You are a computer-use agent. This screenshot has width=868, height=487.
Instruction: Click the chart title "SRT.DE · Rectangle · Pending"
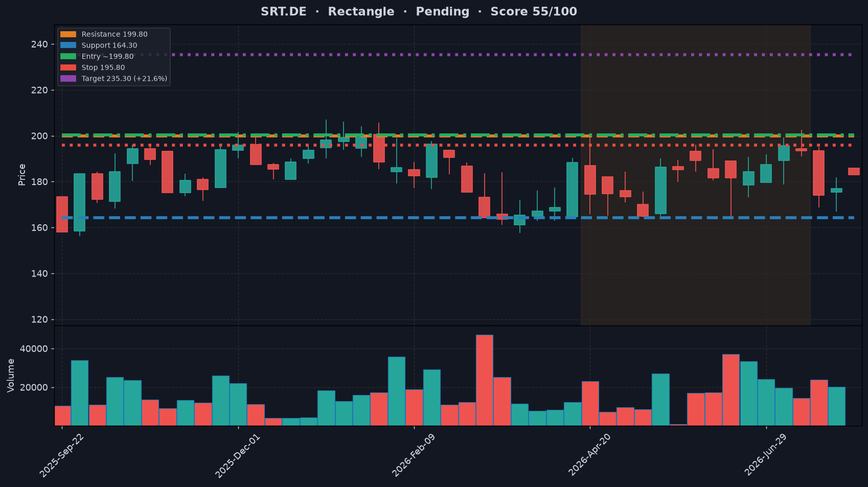(x=365, y=12)
